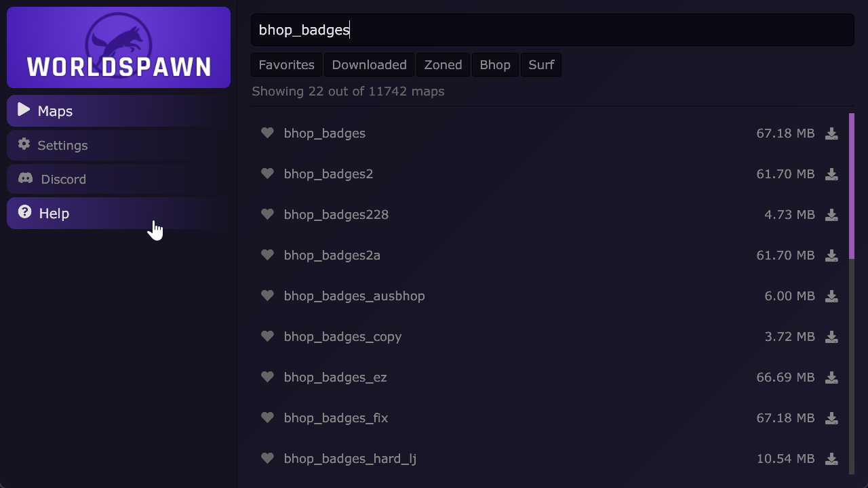Click download icon for bhop_badges2
868x488 pixels.
pyautogui.click(x=831, y=174)
